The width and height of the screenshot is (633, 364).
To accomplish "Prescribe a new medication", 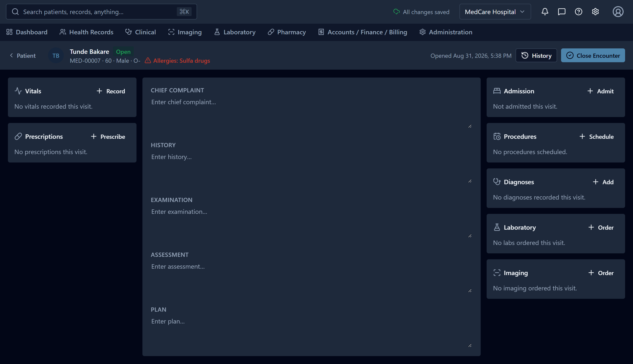I will (x=108, y=137).
